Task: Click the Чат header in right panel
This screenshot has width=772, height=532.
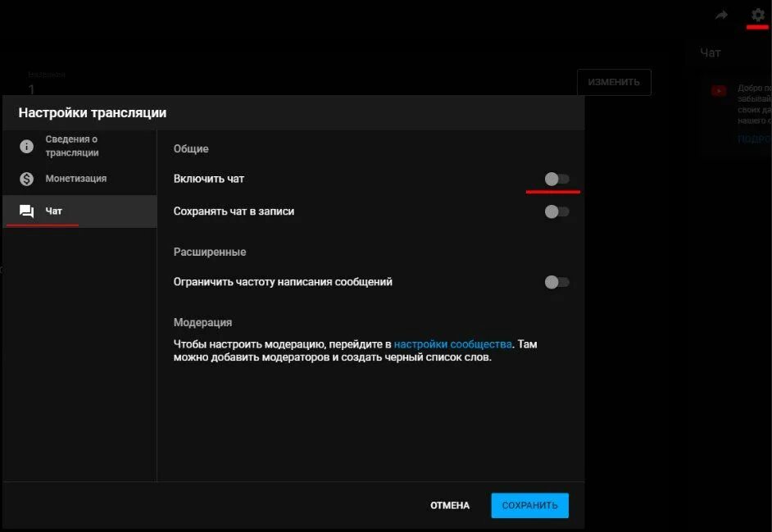Action: [711, 52]
